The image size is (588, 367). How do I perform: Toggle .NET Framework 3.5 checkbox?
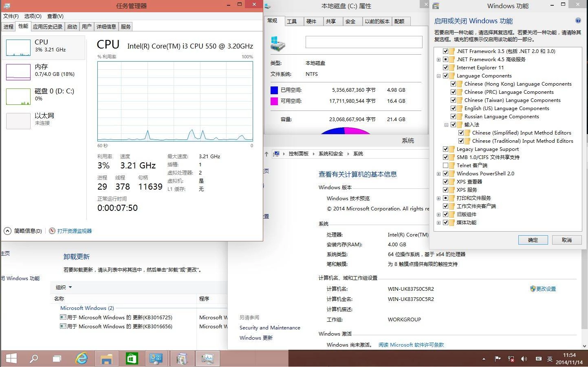[445, 51]
